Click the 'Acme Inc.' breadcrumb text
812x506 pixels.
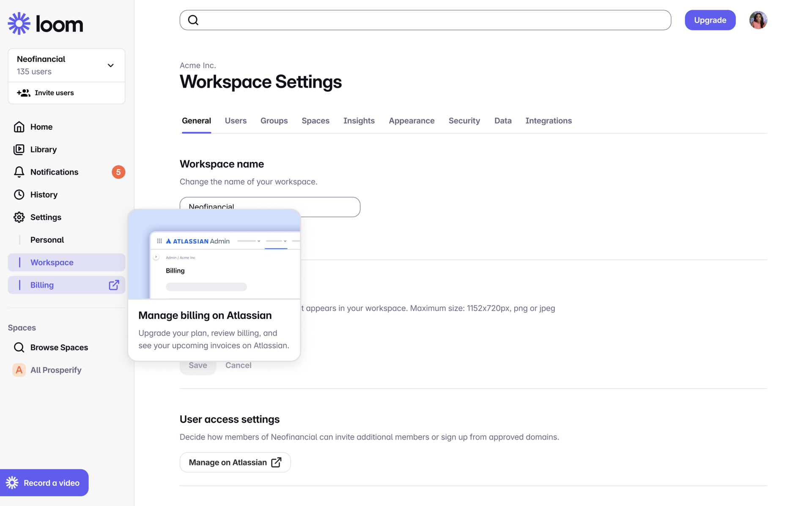tap(198, 66)
